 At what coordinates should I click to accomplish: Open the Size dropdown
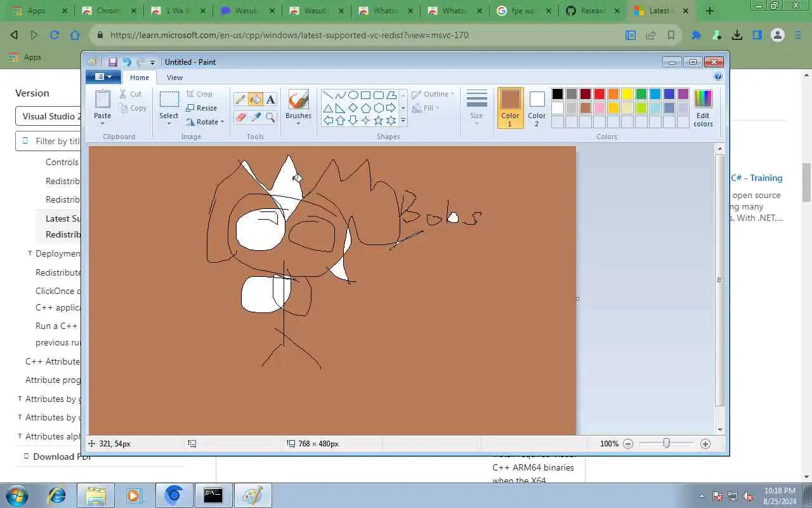[x=476, y=108]
